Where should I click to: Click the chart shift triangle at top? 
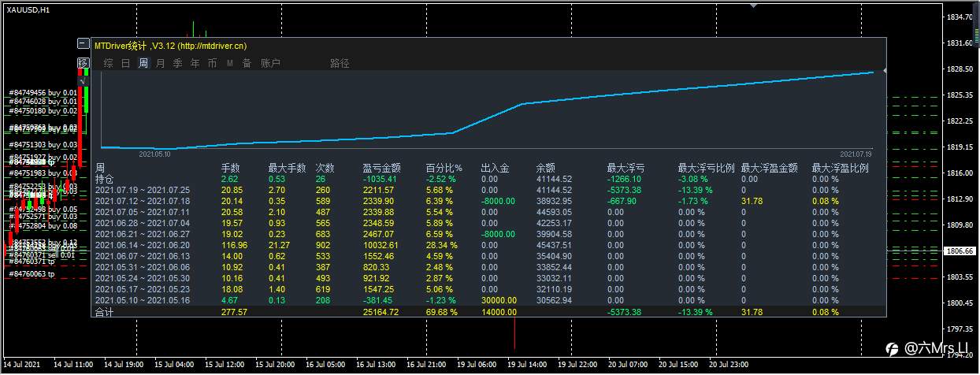[x=754, y=5]
